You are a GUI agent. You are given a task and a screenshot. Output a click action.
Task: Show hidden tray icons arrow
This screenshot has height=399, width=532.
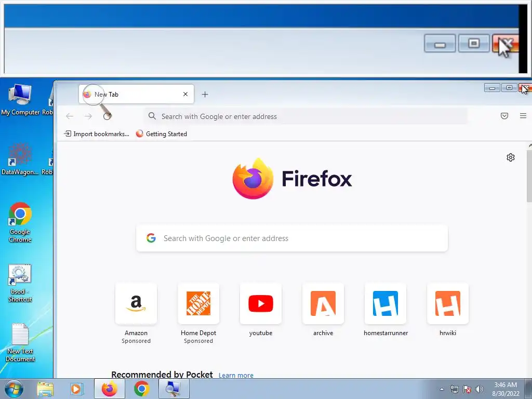442,389
